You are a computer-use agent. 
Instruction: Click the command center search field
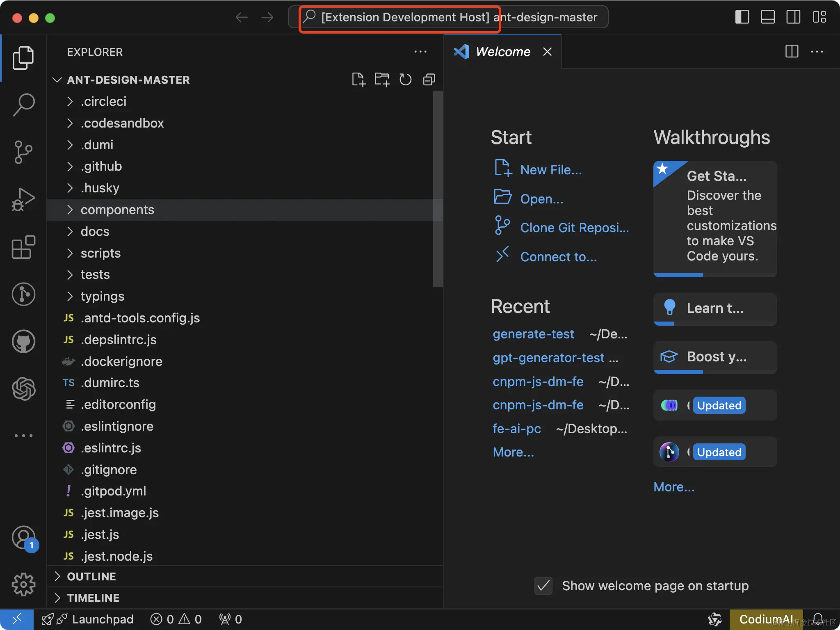448,17
